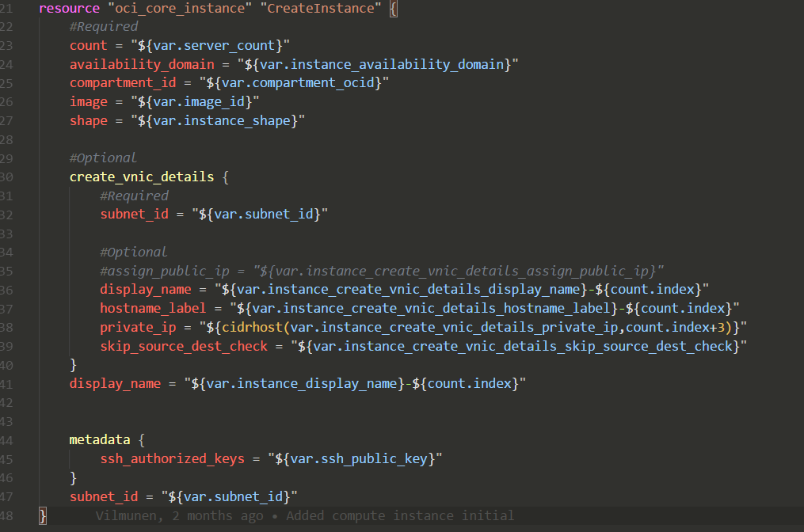Click the 'display_name' attribute inside the vnic block
The image size is (804, 532).
(145, 290)
